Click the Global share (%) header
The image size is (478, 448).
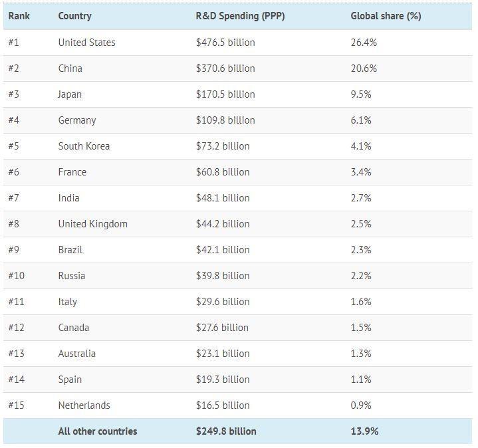tap(386, 16)
